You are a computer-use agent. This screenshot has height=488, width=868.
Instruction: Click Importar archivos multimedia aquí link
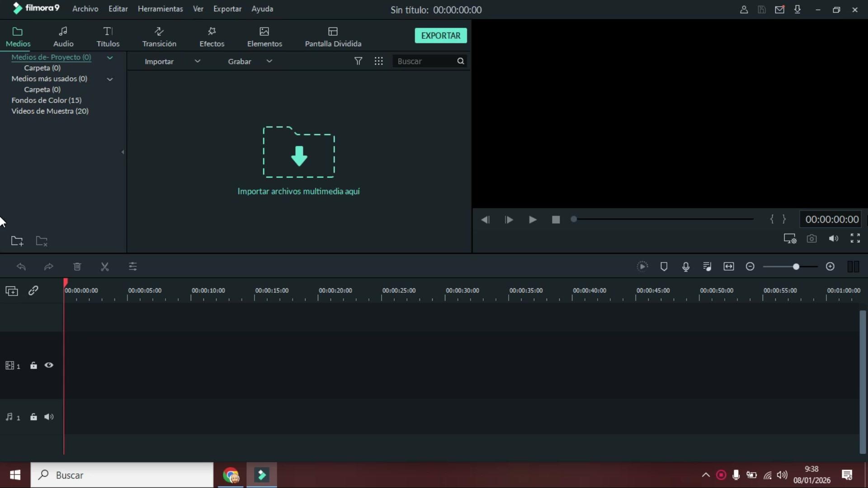point(298,191)
